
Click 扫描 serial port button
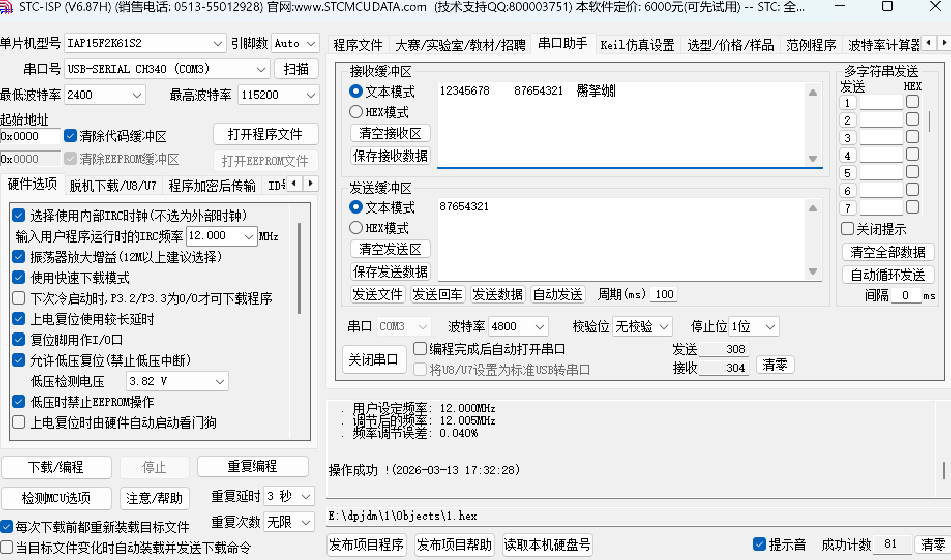point(296,69)
